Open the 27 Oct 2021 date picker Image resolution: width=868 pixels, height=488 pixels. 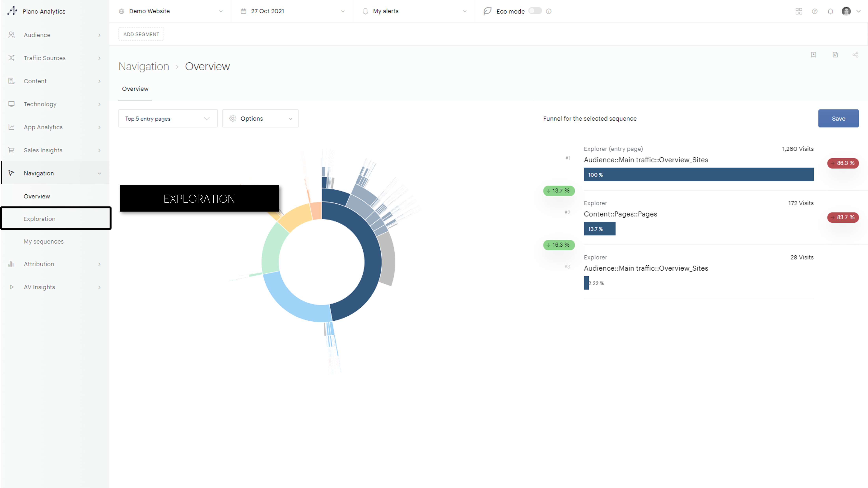[x=292, y=11]
